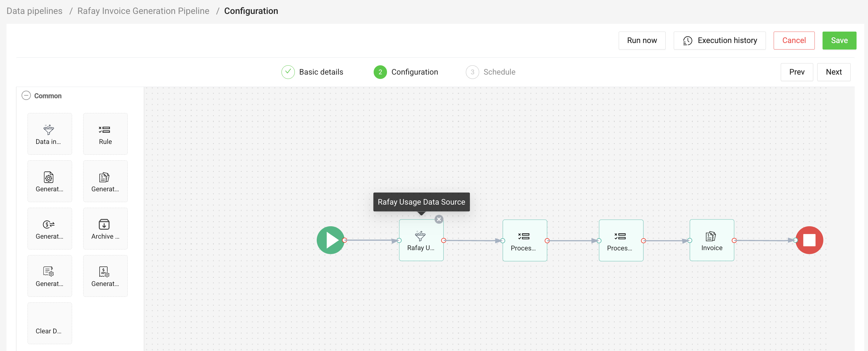The image size is (868, 351).
Task: Select the Rafay U... data source node
Action: click(x=420, y=240)
